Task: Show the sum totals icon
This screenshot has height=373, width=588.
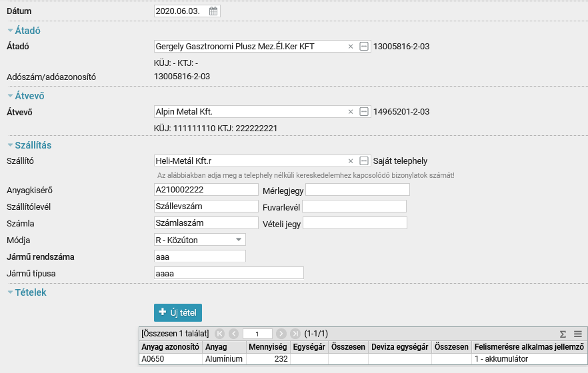Action: click(563, 334)
